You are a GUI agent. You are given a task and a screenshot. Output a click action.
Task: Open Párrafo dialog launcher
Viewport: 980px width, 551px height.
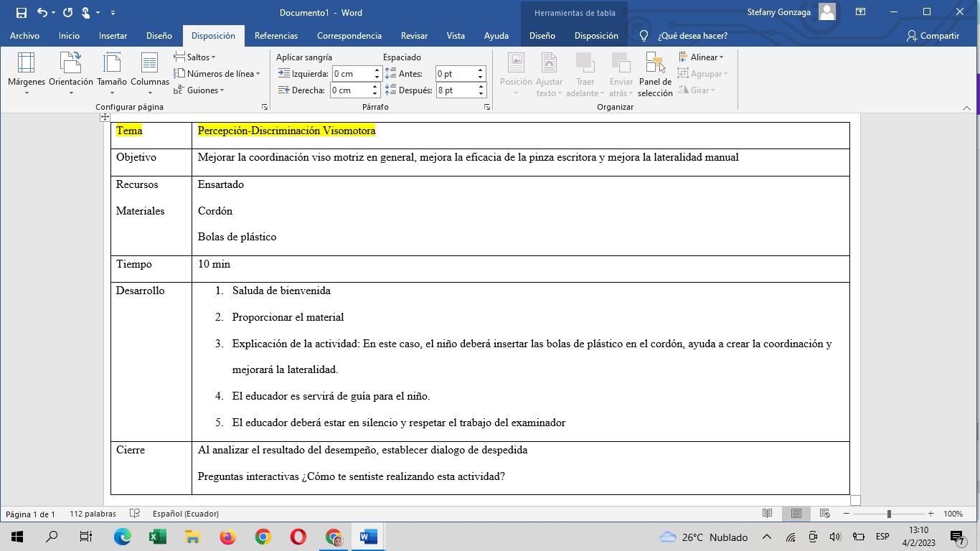click(487, 107)
